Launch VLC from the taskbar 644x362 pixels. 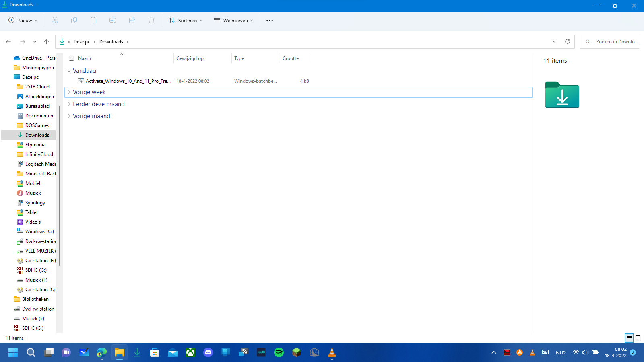[332, 352]
